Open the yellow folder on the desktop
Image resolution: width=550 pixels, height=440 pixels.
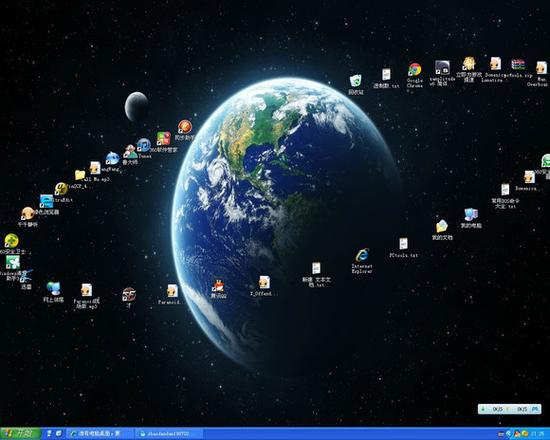[80, 175]
